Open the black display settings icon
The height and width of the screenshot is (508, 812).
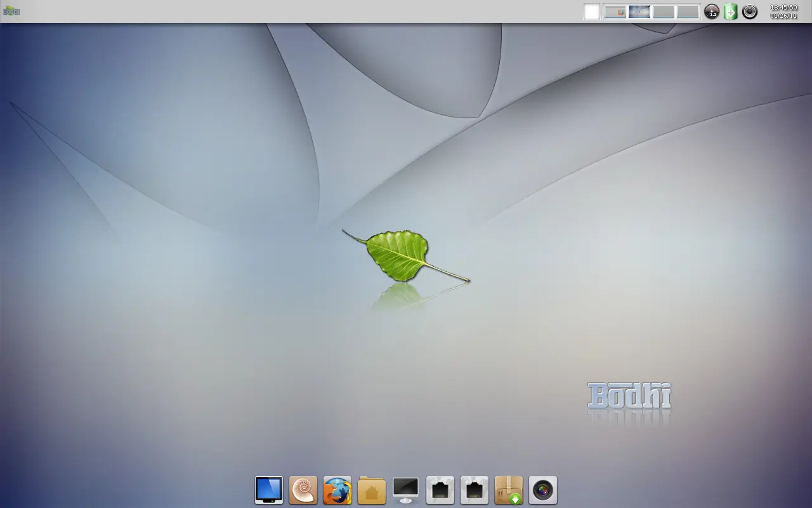[405, 489]
